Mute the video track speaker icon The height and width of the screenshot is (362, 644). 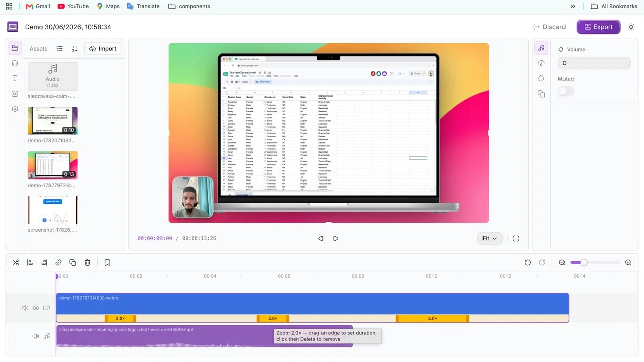pyautogui.click(x=25, y=308)
